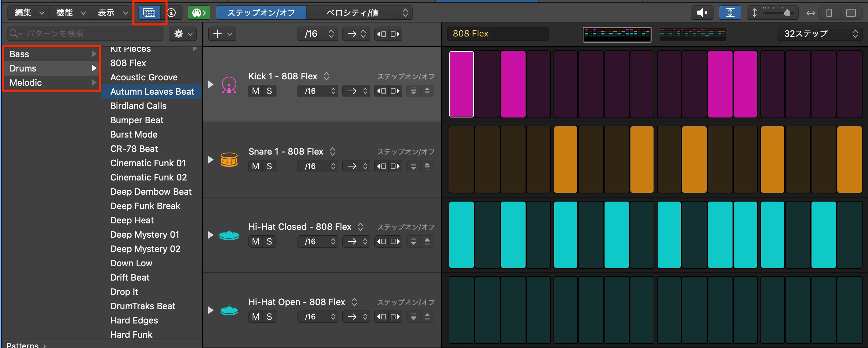This screenshot has height=348, width=868.
Task: Click the Snare 1 drum icon
Action: (229, 159)
